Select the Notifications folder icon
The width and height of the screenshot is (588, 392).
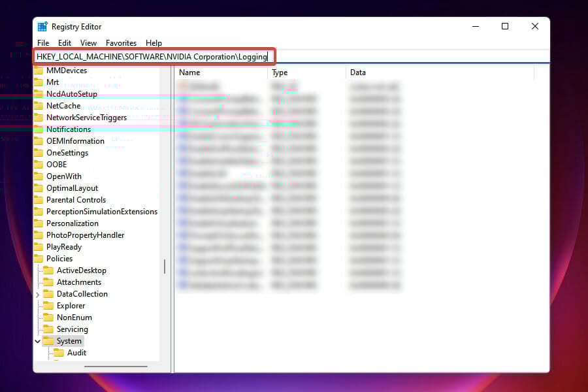pyautogui.click(x=39, y=129)
